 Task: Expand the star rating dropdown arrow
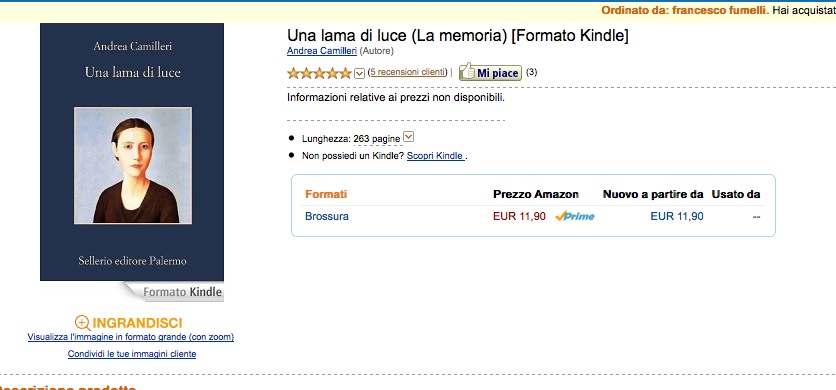[359, 73]
